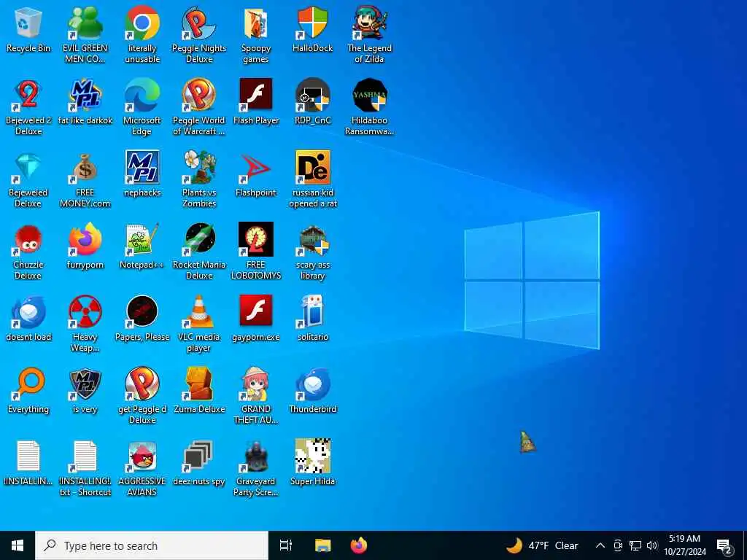Click the volume speaker tray icon
Viewport: 747px width, 560px height.
[x=652, y=545]
